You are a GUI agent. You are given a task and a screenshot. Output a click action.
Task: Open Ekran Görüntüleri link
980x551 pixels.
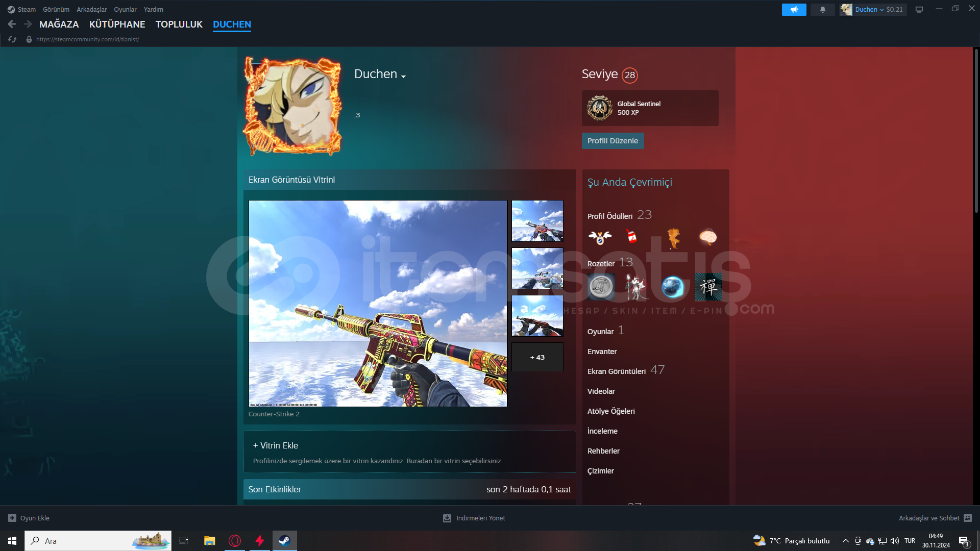617,371
